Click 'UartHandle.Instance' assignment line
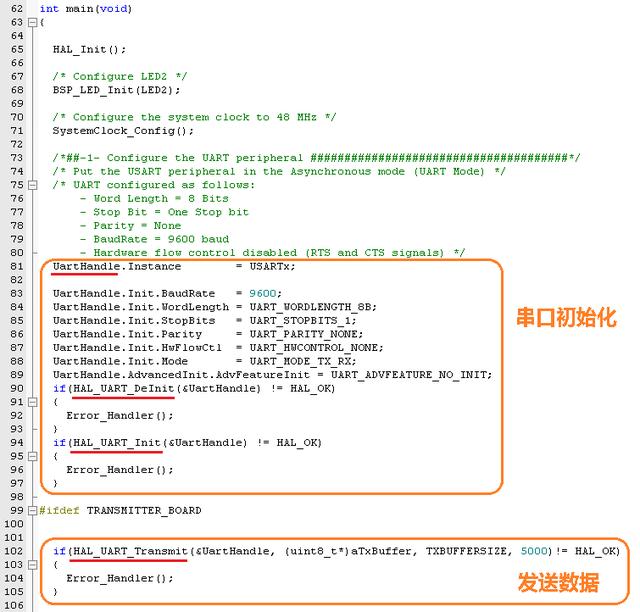This screenshot has height=612, width=640. point(174,266)
